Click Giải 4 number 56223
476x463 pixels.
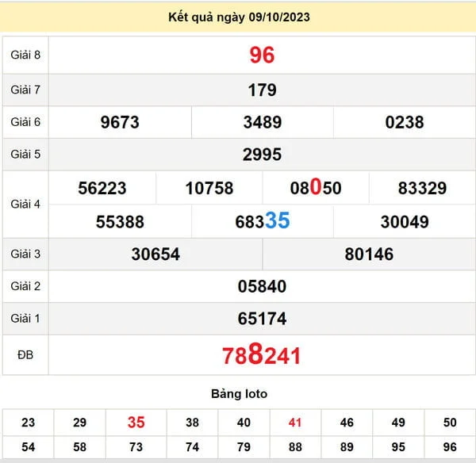click(102, 188)
